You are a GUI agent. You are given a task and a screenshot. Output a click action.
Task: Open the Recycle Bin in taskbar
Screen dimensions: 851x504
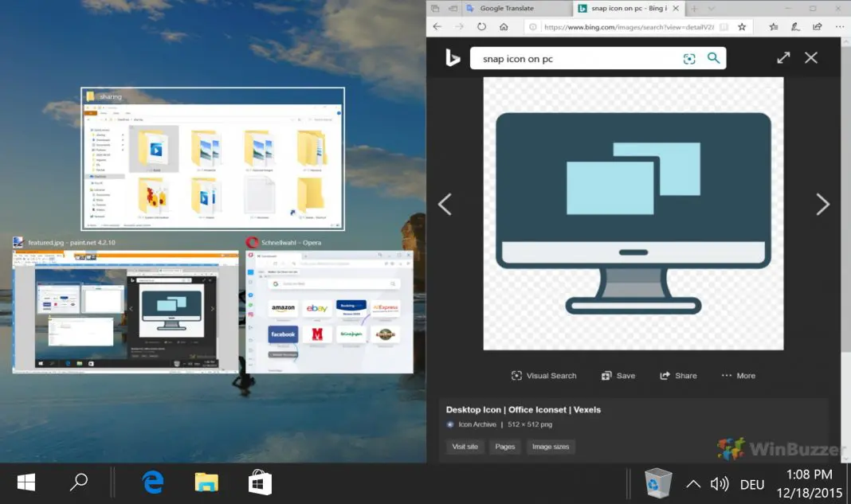pyautogui.click(x=658, y=483)
